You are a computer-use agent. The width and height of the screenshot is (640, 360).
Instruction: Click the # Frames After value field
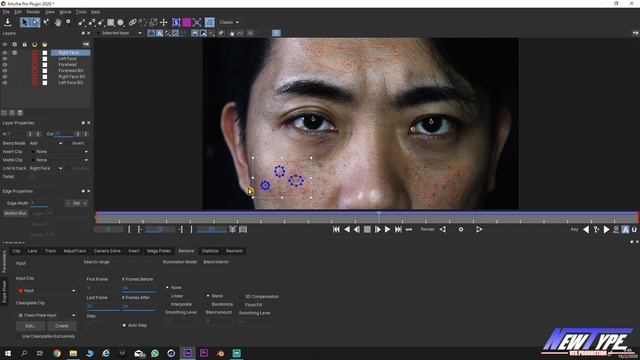pos(138,306)
